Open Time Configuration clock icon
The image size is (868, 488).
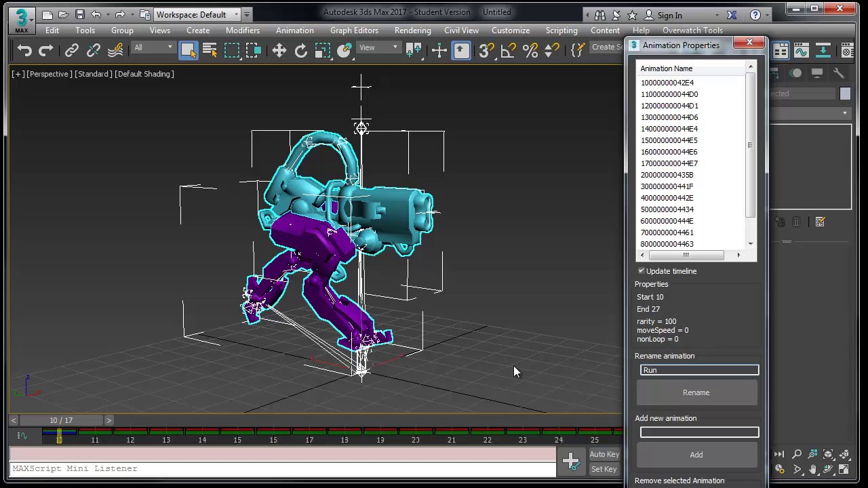(779, 469)
